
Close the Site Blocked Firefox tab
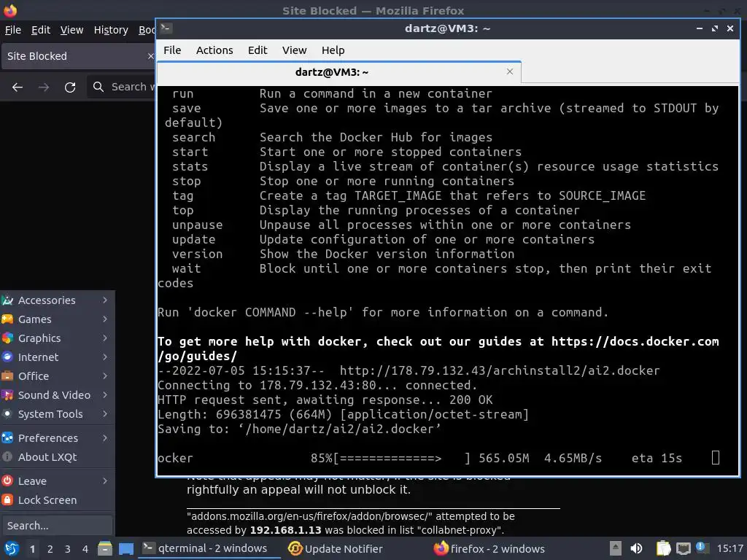click(150, 56)
